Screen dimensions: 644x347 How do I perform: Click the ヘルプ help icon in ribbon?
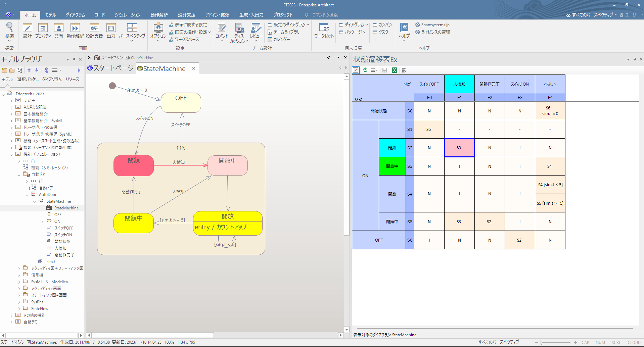click(x=404, y=32)
